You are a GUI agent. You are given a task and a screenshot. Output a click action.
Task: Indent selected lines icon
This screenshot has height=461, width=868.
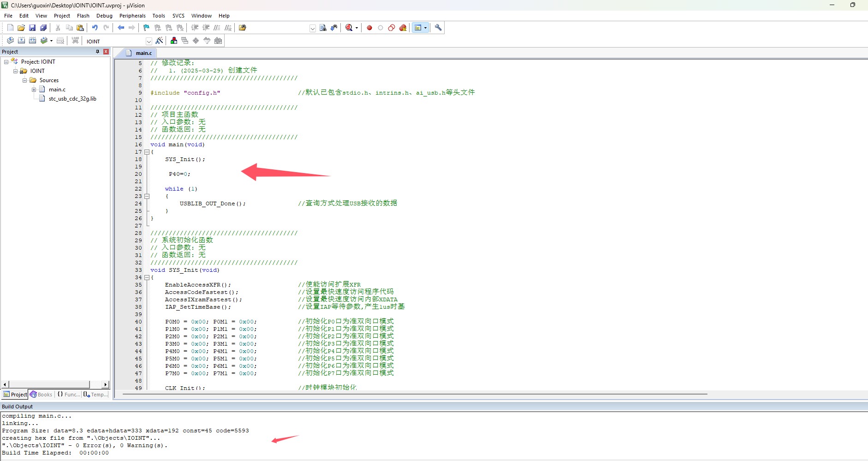click(195, 28)
